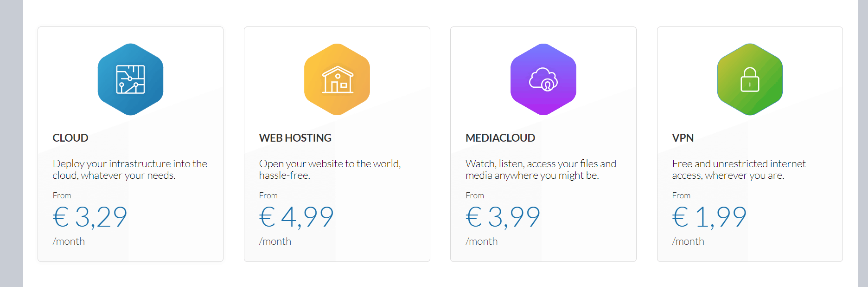The image size is (868, 287).
Task: Click the green VPN padlock icon
Action: pos(750,79)
